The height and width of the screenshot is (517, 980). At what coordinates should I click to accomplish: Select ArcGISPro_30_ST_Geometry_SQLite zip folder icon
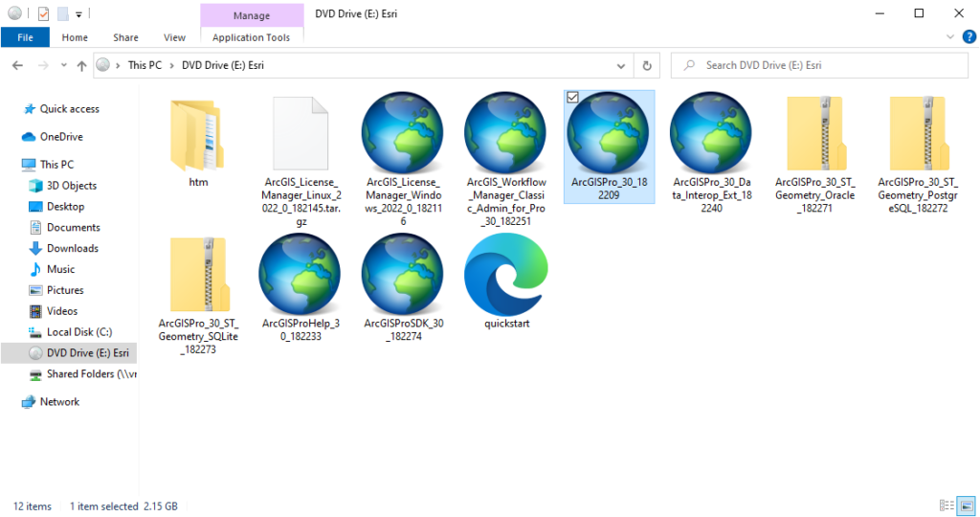199,275
